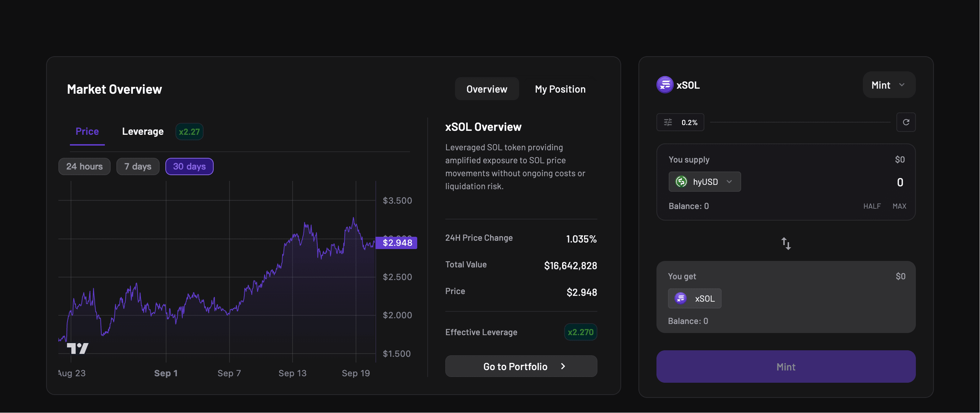Image resolution: width=980 pixels, height=413 pixels.
Task: Click the 0.2% slippage setting
Action: (689, 122)
